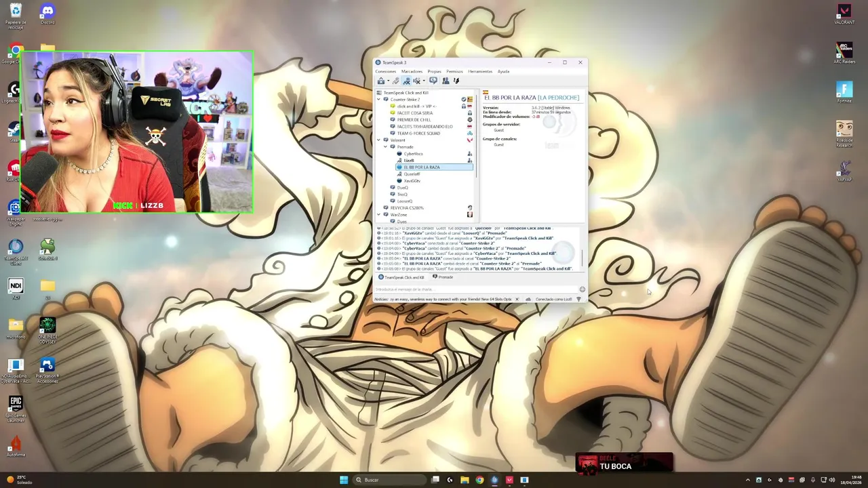This screenshot has height=488, width=868.
Task: Click the chat bubble subscribe toolbar icon
Action: pos(433,81)
